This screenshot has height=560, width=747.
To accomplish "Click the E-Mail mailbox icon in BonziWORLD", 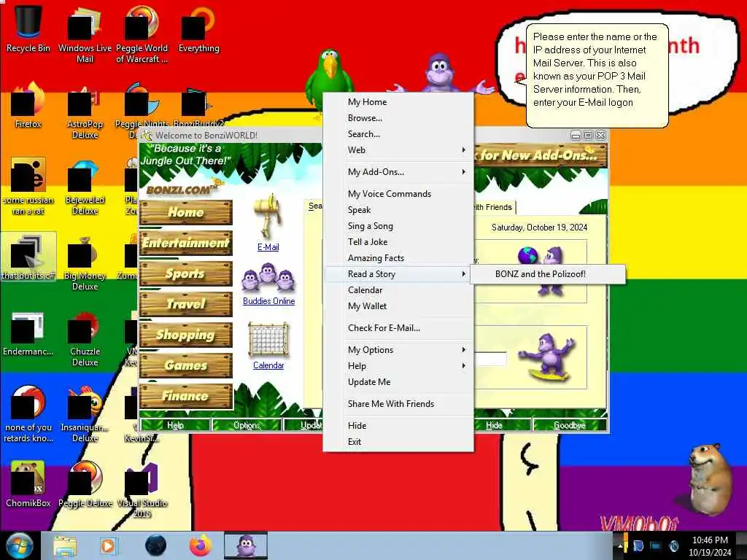I will 268,217.
